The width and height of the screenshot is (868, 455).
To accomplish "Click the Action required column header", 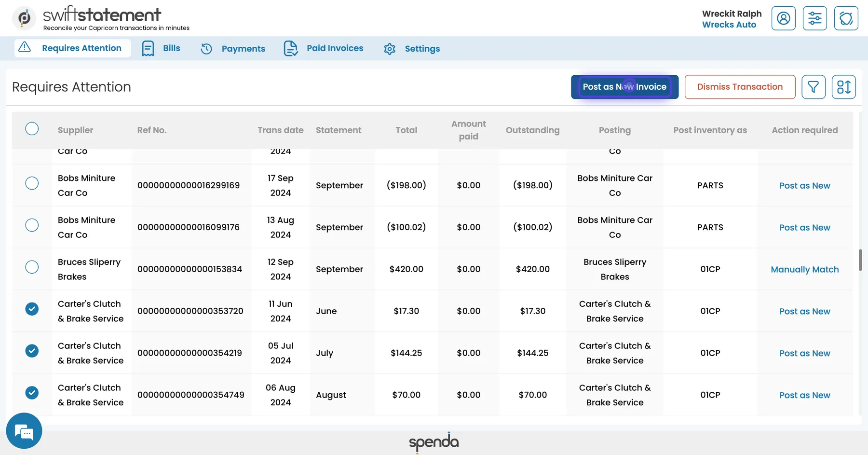I will click(x=805, y=130).
